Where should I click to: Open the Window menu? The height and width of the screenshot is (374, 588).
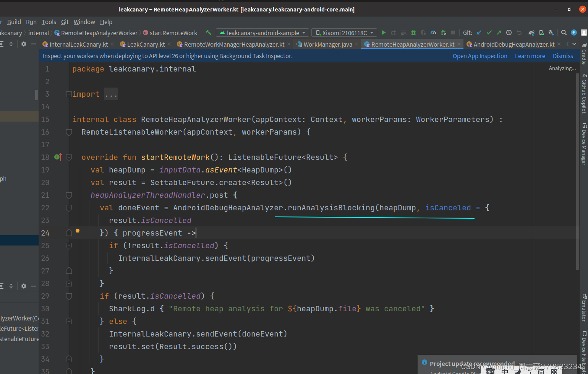[84, 22]
